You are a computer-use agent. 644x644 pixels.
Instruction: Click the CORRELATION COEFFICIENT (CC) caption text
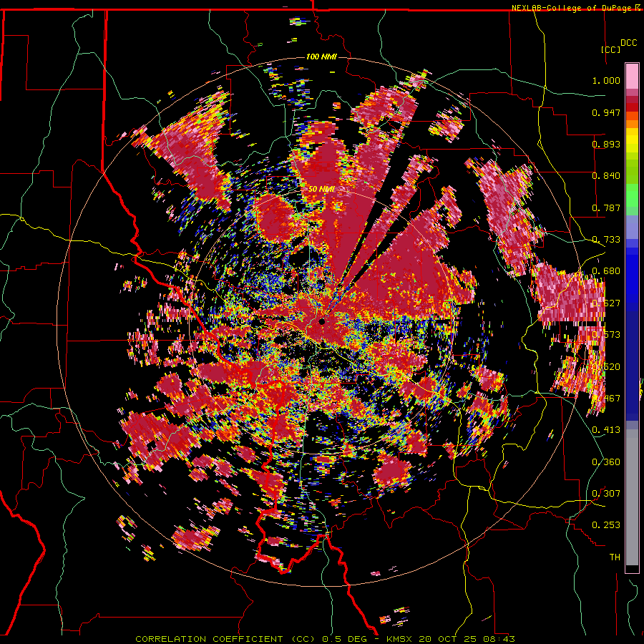coord(225,639)
